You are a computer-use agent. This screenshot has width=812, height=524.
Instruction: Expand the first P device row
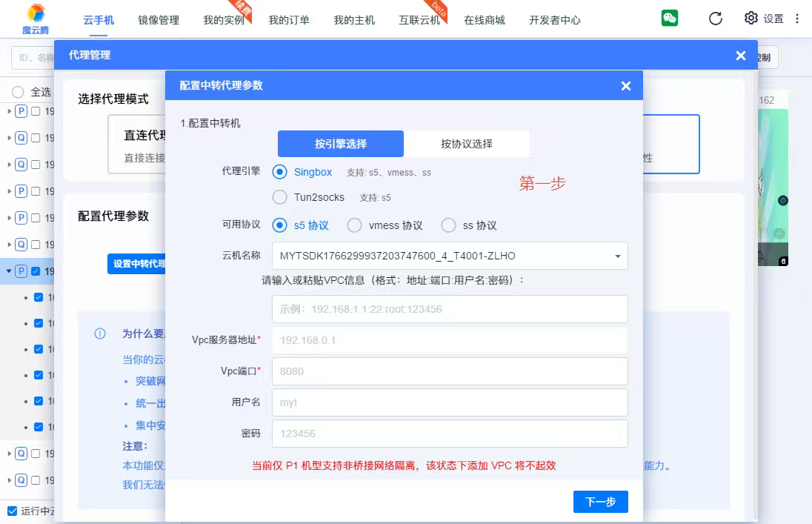click(10, 111)
